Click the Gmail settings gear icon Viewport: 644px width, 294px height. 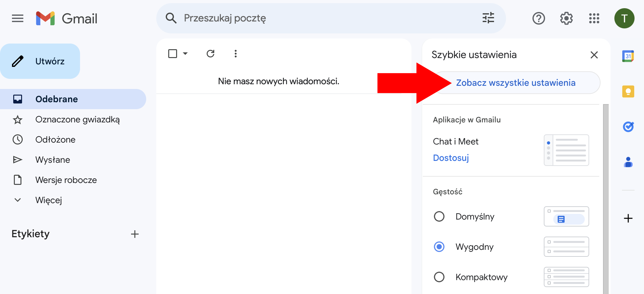(x=566, y=18)
